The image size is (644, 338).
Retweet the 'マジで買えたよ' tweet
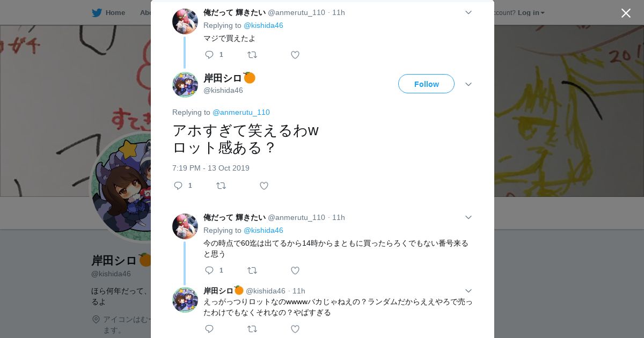point(252,55)
